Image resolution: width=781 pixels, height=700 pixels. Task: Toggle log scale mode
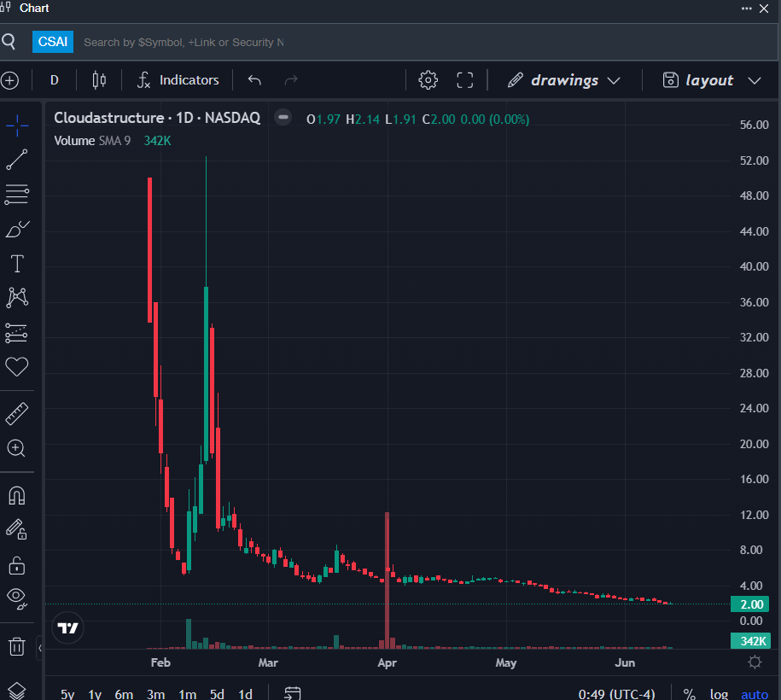click(x=719, y=693)
